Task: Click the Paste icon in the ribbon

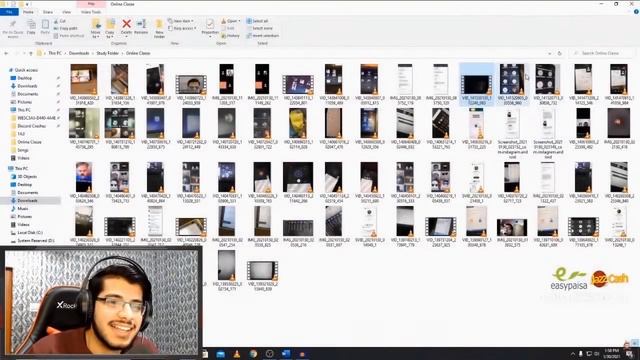Action: 45,25
